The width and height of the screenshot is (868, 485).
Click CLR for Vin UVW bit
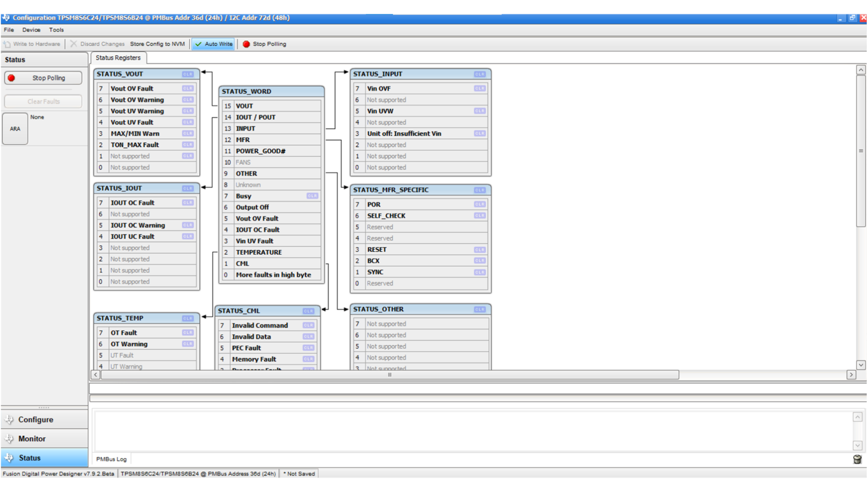pos(479,111)
